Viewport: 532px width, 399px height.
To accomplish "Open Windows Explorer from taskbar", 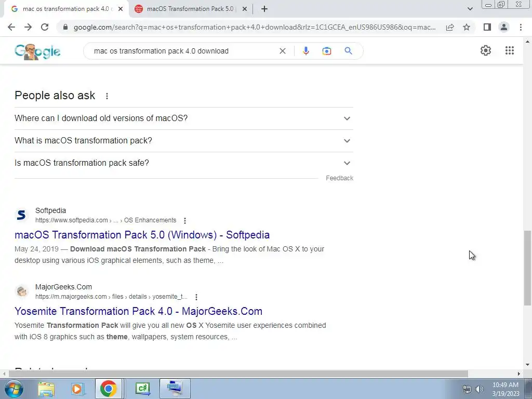I will 46,389.
